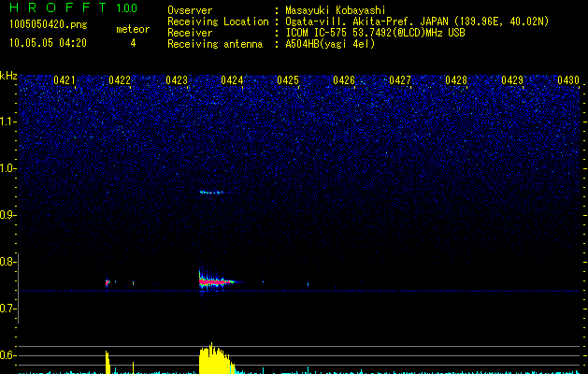
Task: Click the 0.6 kHz axis label
Action: [7, 355]
